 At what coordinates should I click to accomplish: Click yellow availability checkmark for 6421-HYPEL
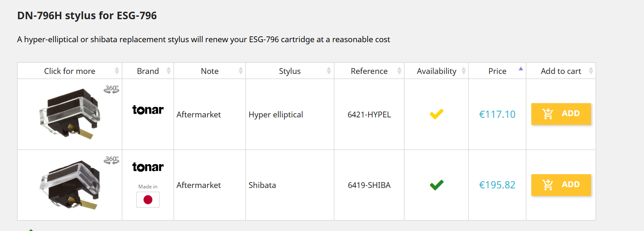[437, 114]
